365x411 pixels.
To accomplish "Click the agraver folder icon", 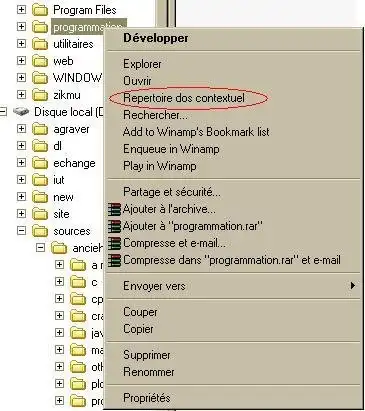I will 40,129.
